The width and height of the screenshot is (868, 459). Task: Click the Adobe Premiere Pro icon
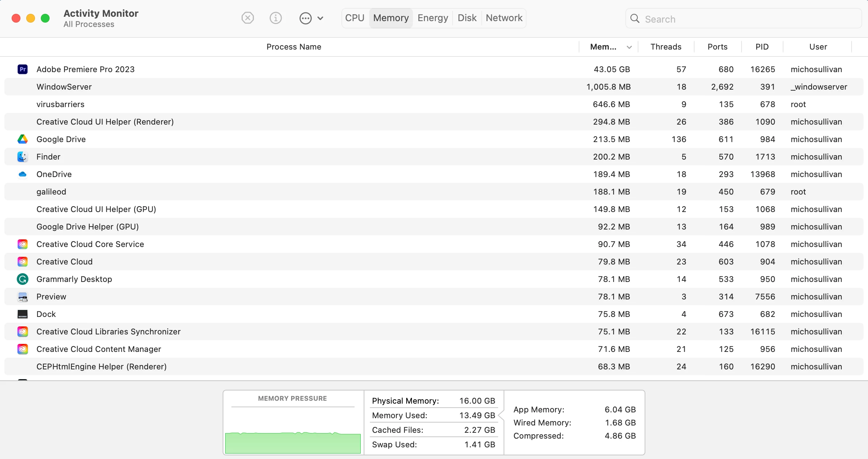point(23,69)
